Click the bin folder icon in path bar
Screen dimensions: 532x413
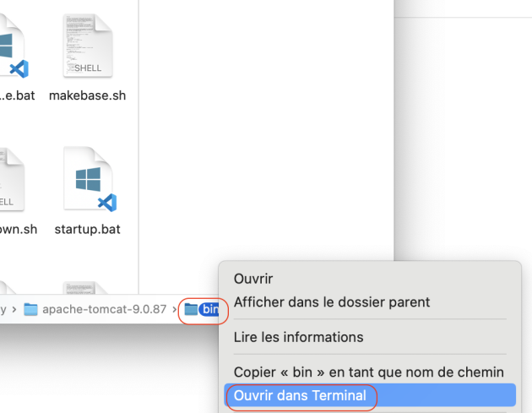191,310
